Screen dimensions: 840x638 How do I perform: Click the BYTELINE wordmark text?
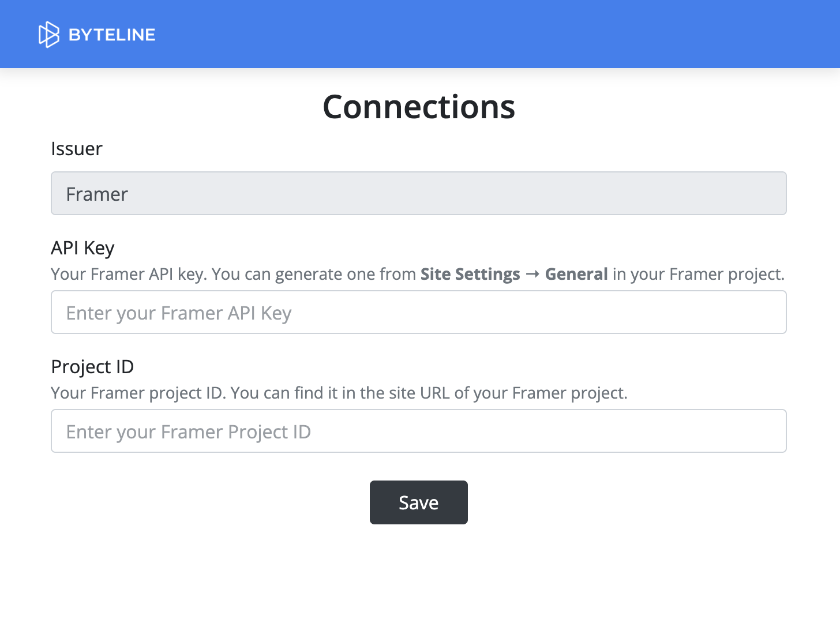(x=112, y=35)
